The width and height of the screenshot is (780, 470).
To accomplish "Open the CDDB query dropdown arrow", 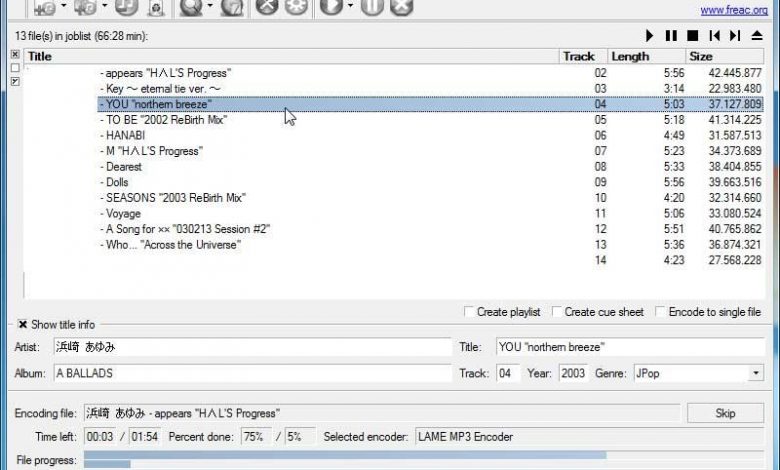I will click(x=210, y=6).
